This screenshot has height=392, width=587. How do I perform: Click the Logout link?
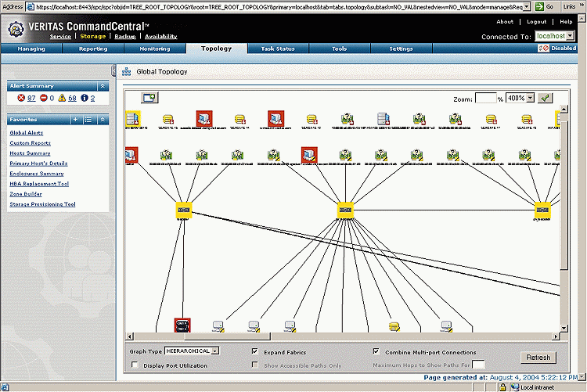tap(536, 22)
